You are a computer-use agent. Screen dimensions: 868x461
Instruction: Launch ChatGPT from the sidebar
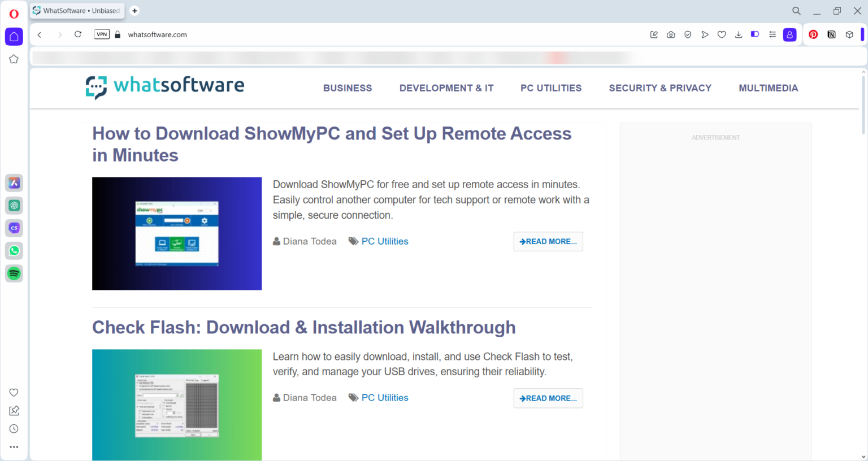point(14,206)
